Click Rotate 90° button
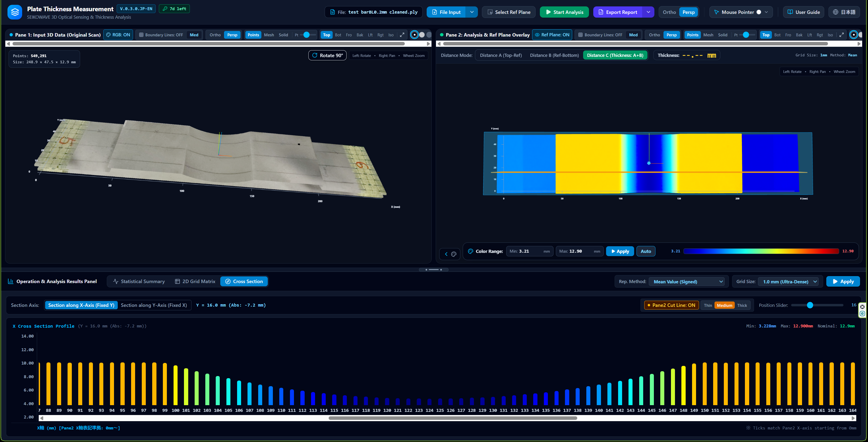The height and width of the screenshot is (442, 868). pyautogui.click(x=327, y=55)
